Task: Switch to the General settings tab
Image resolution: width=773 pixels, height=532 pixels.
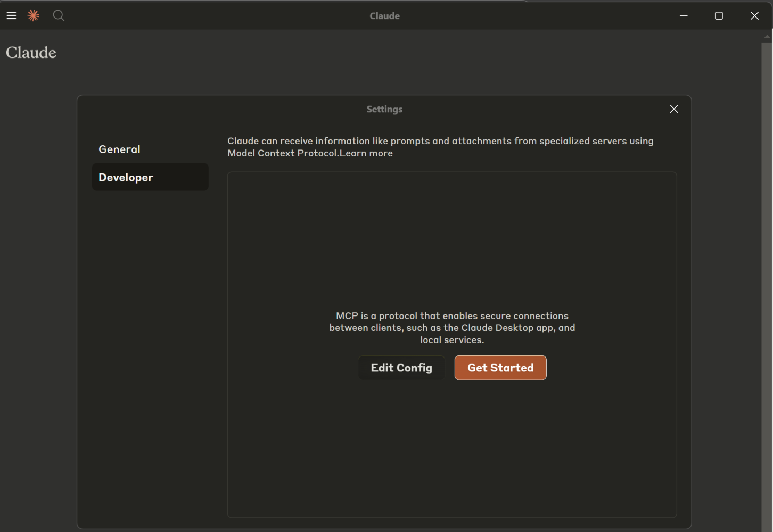Action: pyautogui.click(x=150, y=149)
